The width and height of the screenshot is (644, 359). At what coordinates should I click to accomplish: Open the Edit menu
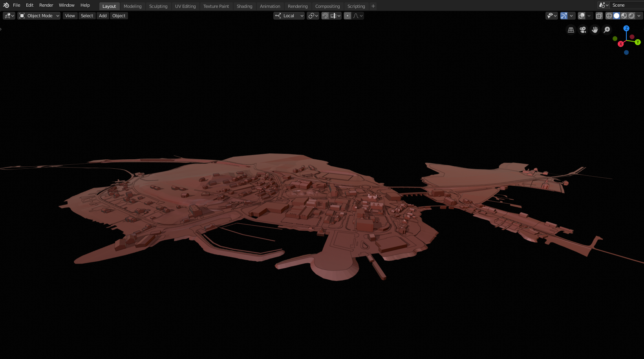29,5
